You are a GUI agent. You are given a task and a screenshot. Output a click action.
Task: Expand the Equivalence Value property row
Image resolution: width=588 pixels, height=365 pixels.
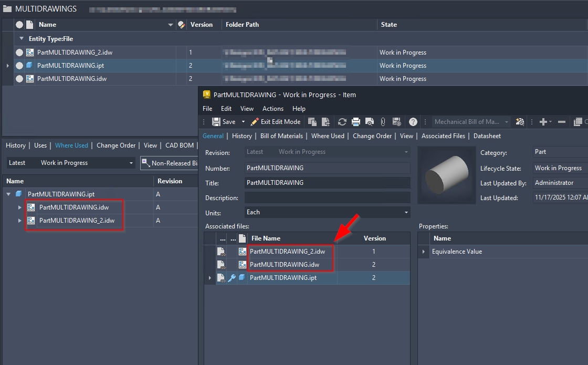click(424, 252)
